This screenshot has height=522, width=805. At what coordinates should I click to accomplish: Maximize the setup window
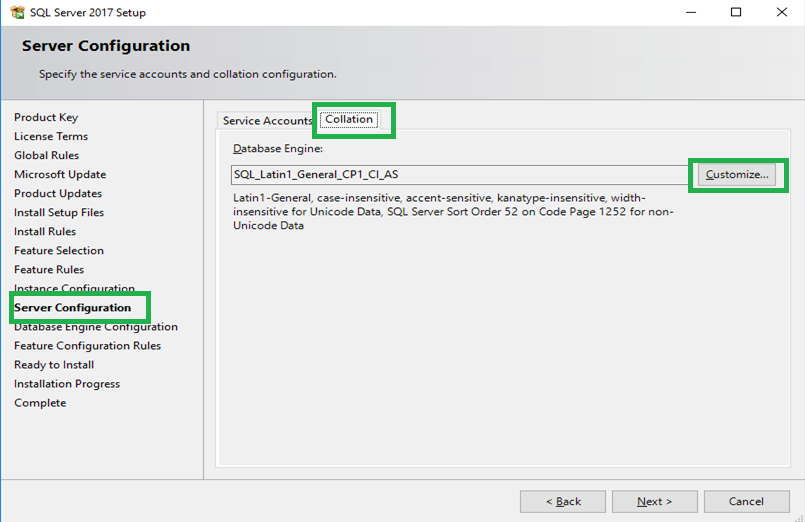coord(736,13)
